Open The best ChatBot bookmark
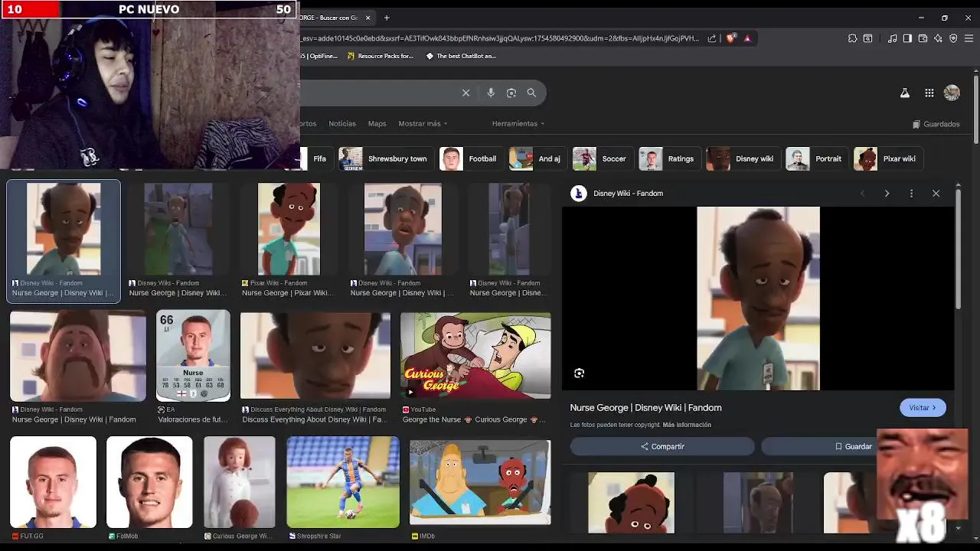Viewport: 980px width, 551px height. coord(461,56)
